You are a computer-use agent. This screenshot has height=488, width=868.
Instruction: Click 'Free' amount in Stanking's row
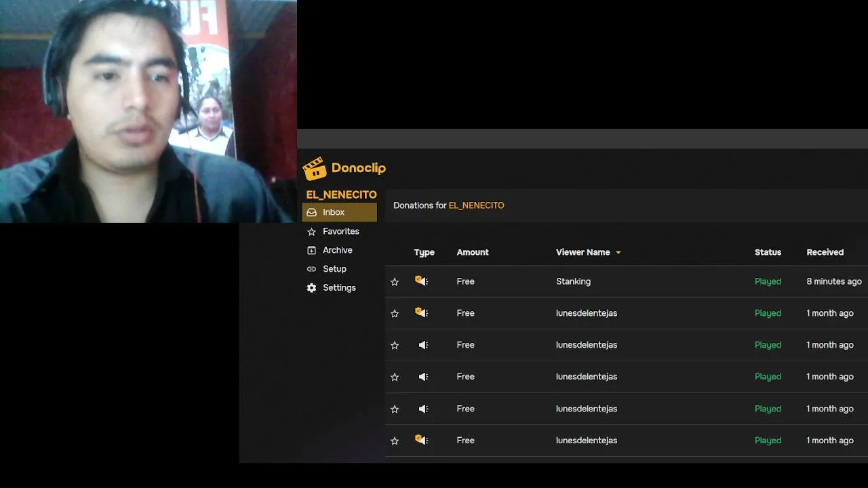(x=465, y=281)
